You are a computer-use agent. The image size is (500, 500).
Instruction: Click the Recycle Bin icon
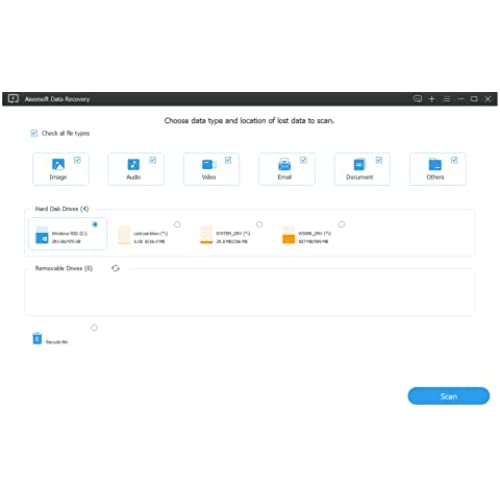(x=37, y=338)
